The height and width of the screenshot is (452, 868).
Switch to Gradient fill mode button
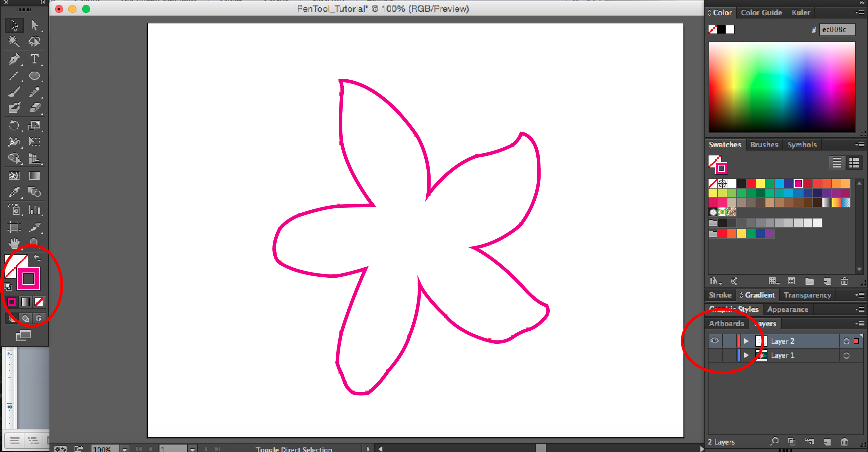tap(25, 302)
